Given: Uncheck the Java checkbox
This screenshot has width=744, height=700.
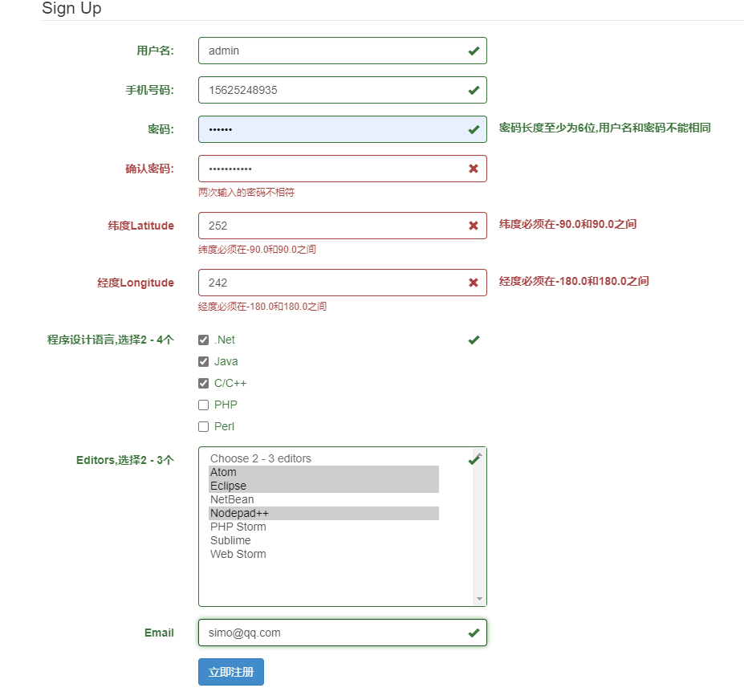Looking at the screenshot, I should (x=204, y=362).
